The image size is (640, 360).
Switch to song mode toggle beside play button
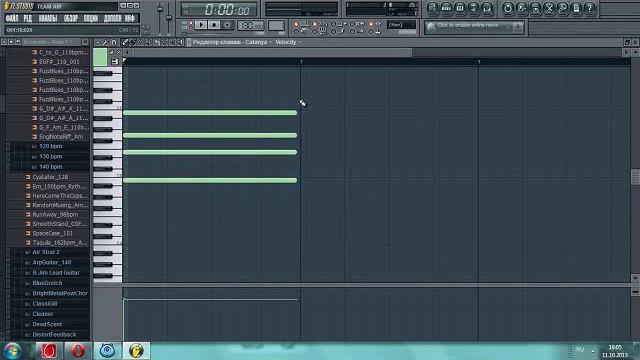191,27
